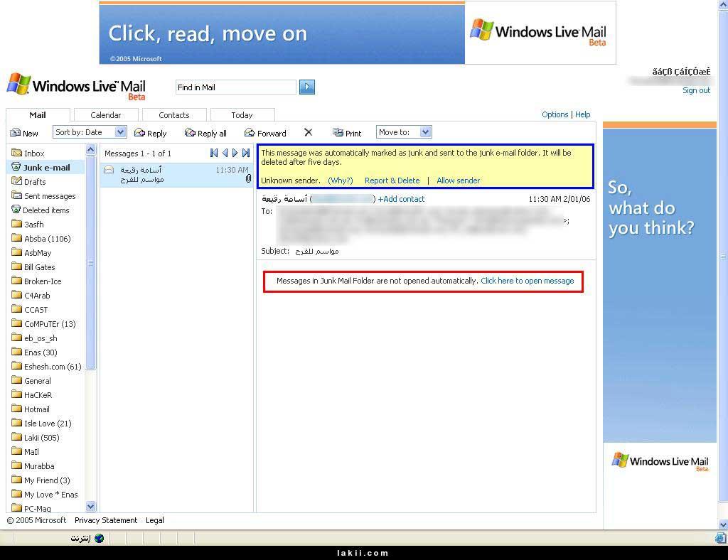The width and height of the screenshot is (728, 560).
Task: Run search with the Find arrow button
Action: click(307, 87)
